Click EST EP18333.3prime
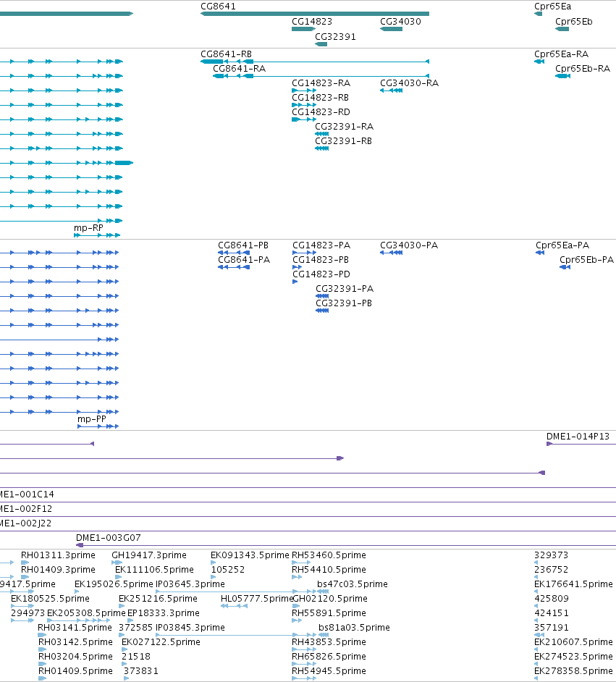The image size is (616, 682). coord(163,612)
